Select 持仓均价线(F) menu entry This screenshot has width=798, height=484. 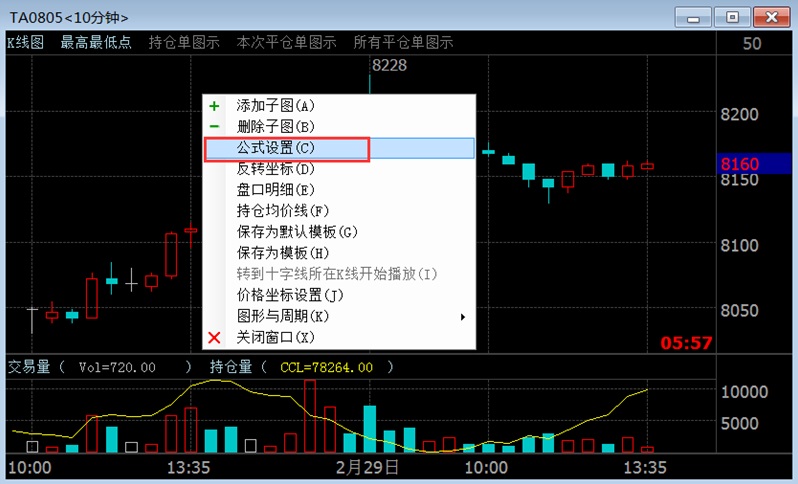[339, 211]
